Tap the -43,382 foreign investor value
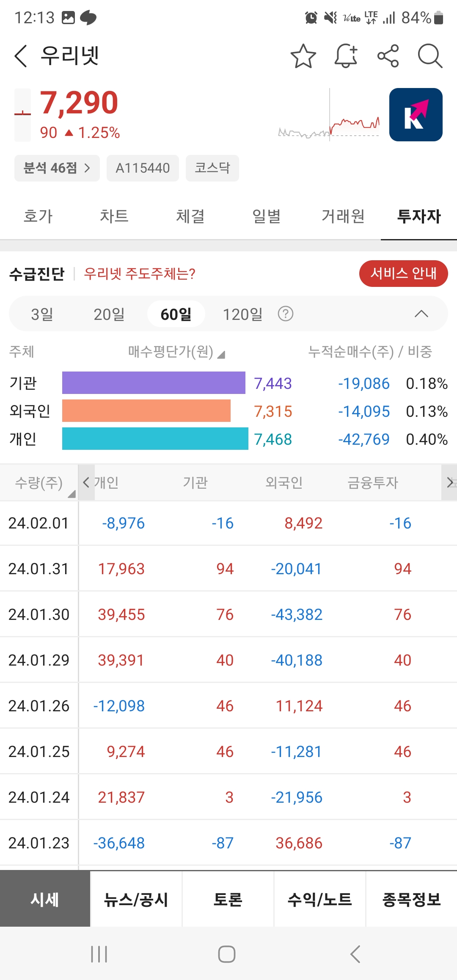The height and width of the screenshot is (980, 457). 297,615
